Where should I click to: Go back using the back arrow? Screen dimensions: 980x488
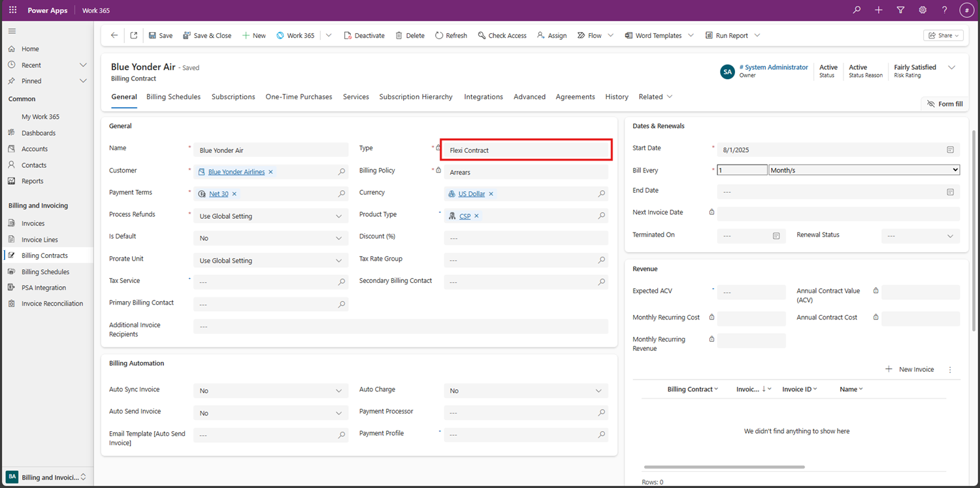[x=114, y=35]
